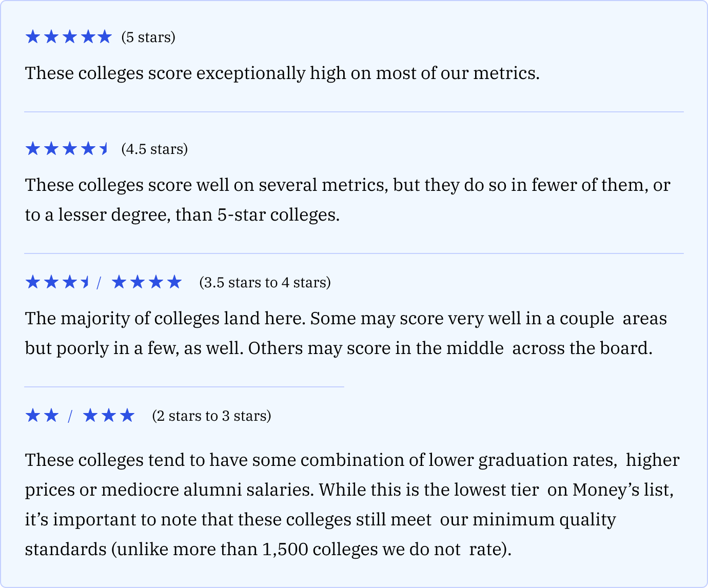The height and width of the screenshot is (588, 708).
Task: Click the middle star of the three-star group
Action: click(x=108, y=416)
